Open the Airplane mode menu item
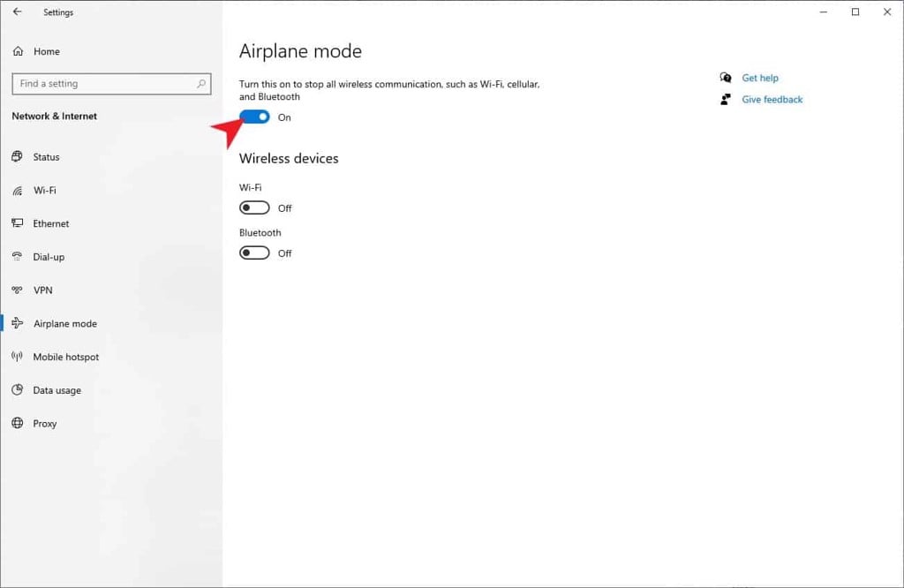904x588 pixels. (x=64, y=324)
